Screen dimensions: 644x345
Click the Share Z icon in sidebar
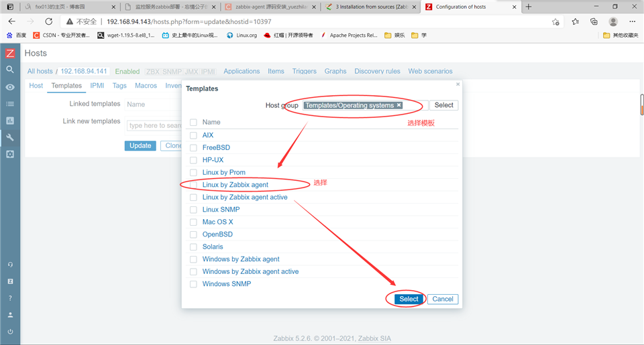click(10, 281)
